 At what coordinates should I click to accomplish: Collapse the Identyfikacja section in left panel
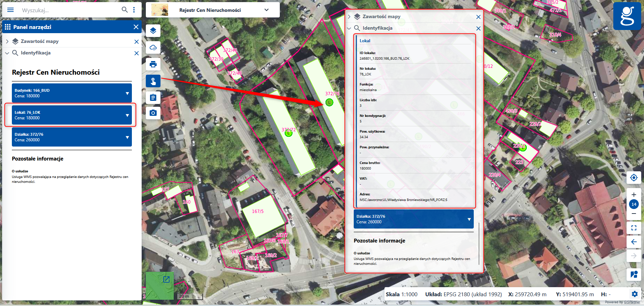click(x=7, y=53)
